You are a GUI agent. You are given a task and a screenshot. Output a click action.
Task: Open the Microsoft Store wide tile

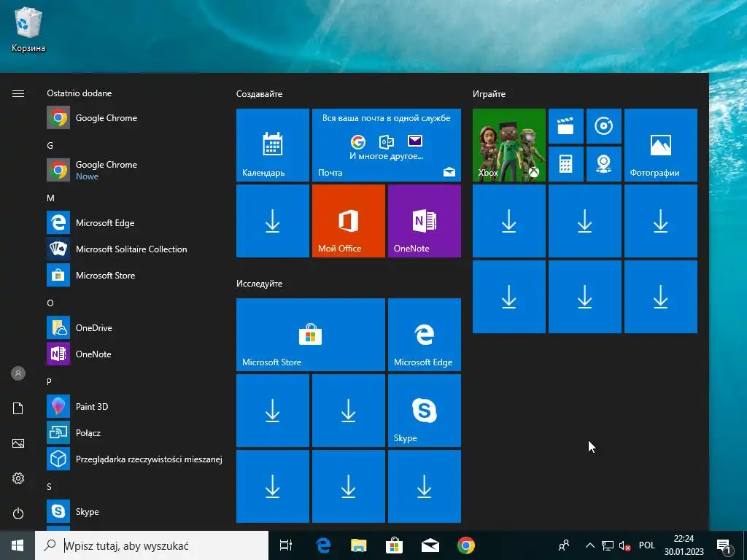tap(311, 335)
